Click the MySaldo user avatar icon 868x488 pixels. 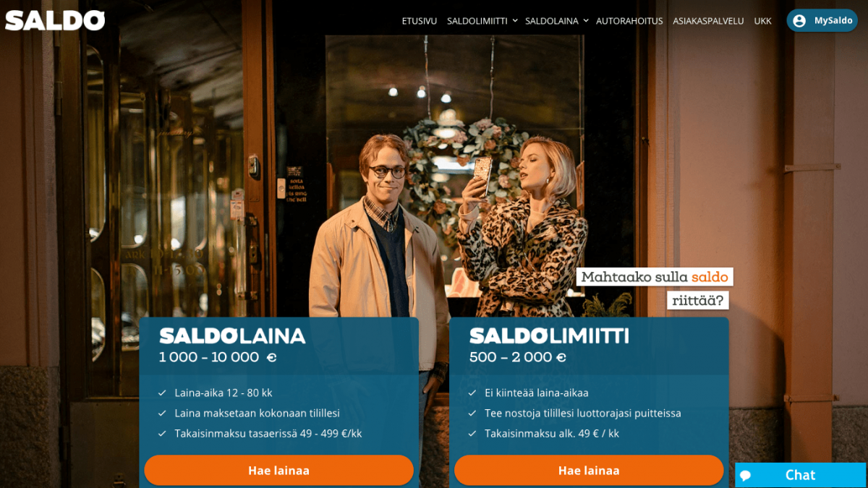799,21
